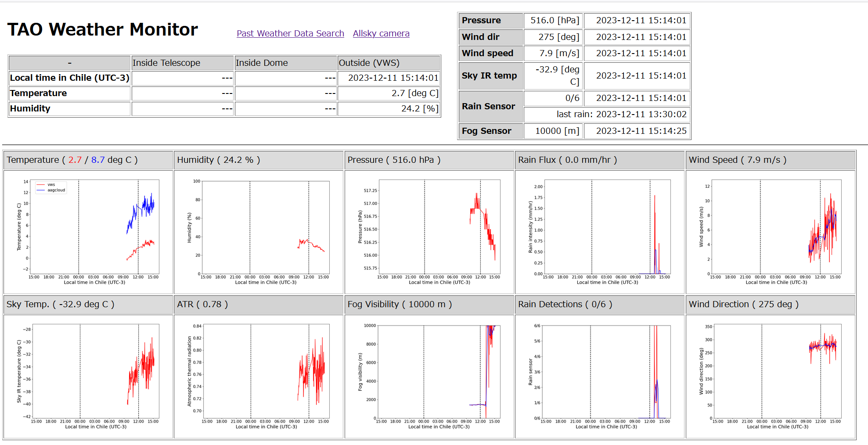Click the Fog Visibility graph

pos(429,376)
